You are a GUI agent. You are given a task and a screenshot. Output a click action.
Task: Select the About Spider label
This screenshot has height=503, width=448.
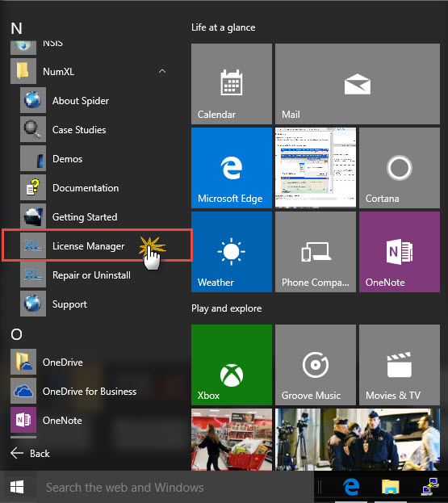click(81, 101)
